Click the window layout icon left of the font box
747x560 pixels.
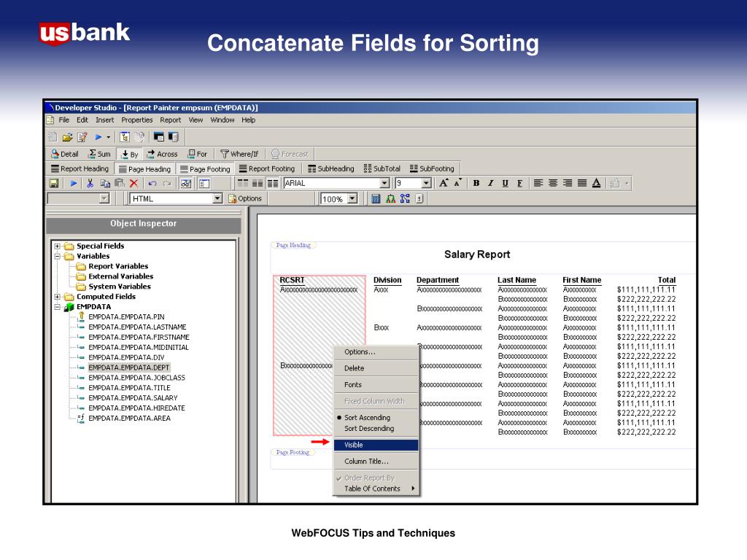point(204,183)
